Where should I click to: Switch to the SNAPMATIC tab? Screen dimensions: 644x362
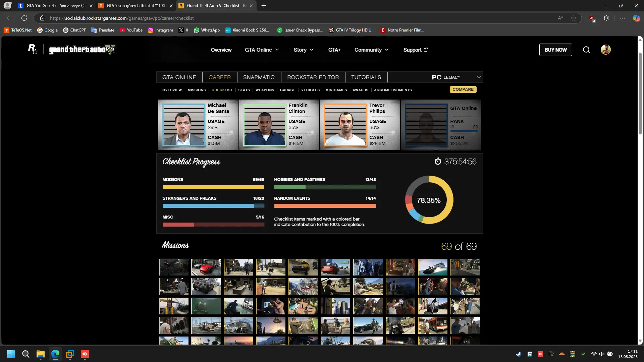click(x=259, y=77)
